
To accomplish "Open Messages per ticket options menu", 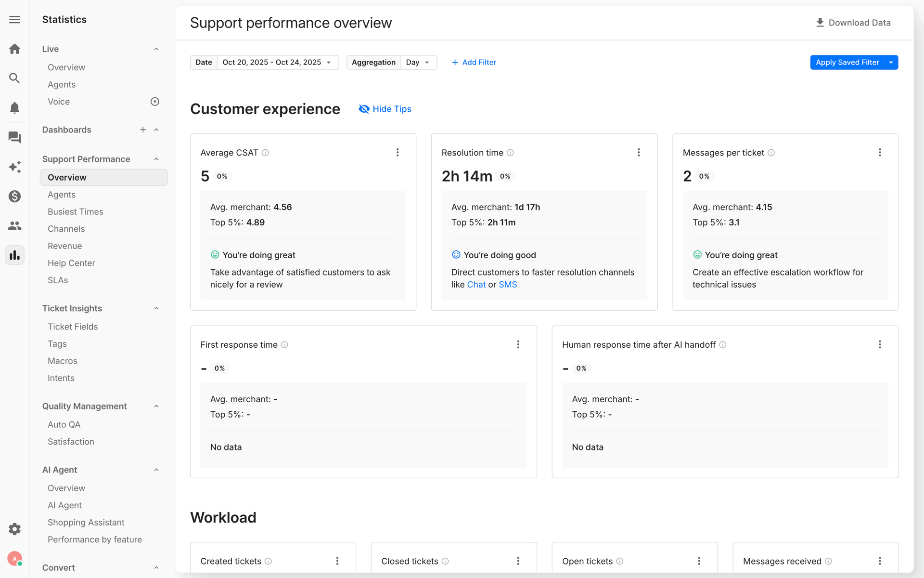I will [x=880, y=152].
